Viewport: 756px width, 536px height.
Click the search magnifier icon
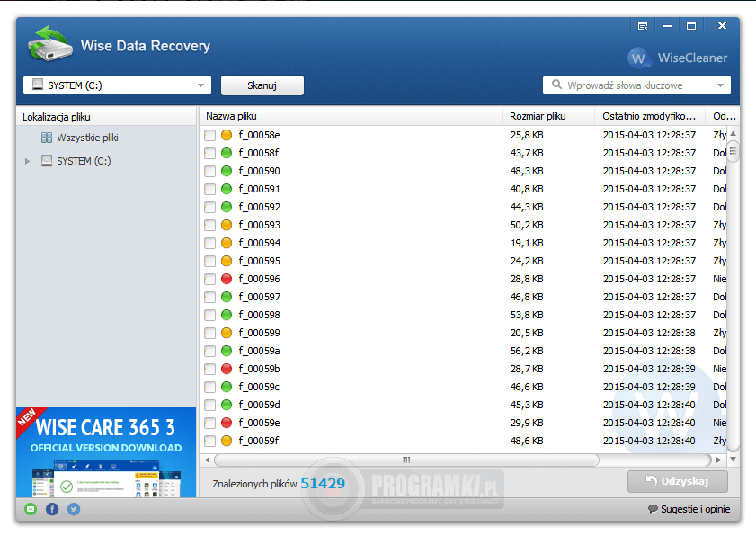point(556,85)
